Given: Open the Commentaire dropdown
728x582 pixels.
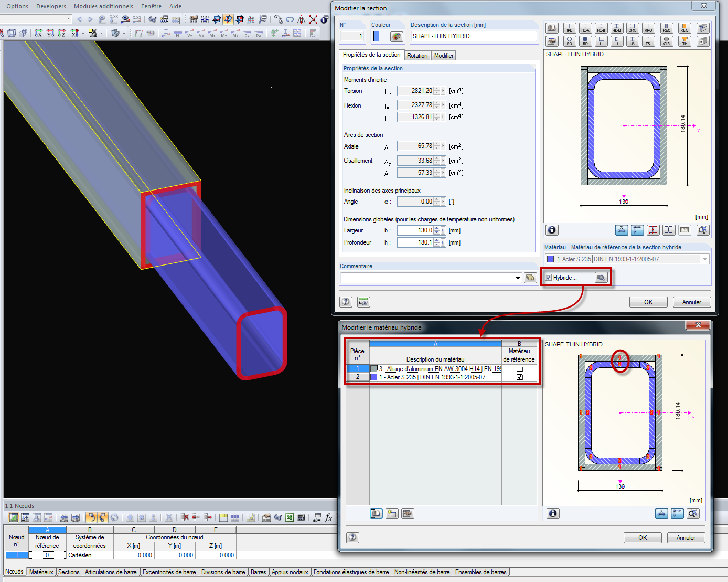Looking at the screenshot, I should (517, 278).
